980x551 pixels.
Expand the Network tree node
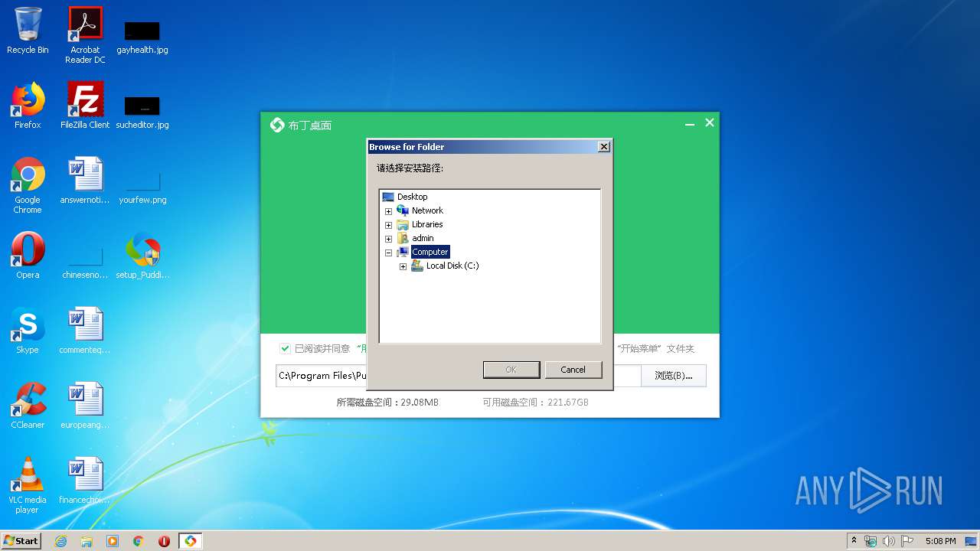point(388,211)
